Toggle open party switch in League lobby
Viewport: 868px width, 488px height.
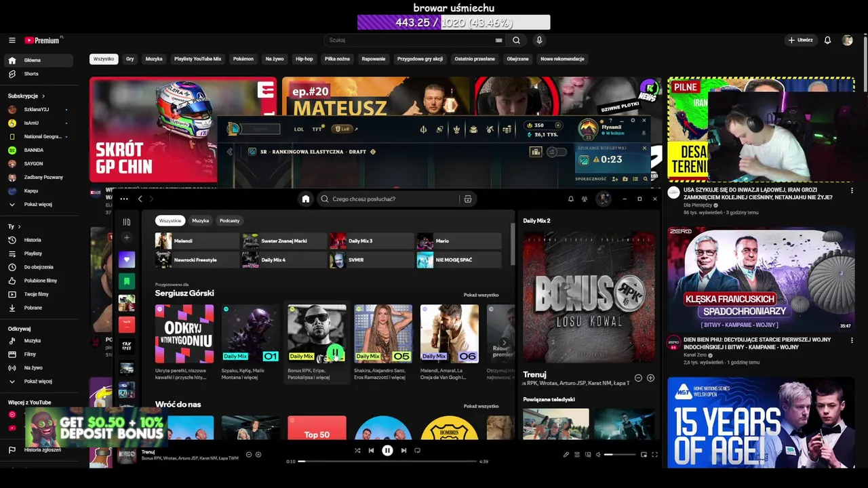557,152
